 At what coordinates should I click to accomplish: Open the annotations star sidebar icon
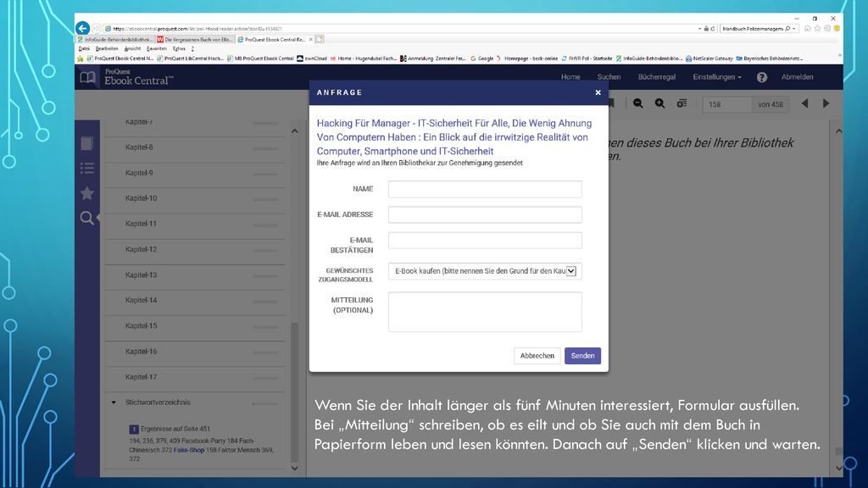tap(87, 193)
